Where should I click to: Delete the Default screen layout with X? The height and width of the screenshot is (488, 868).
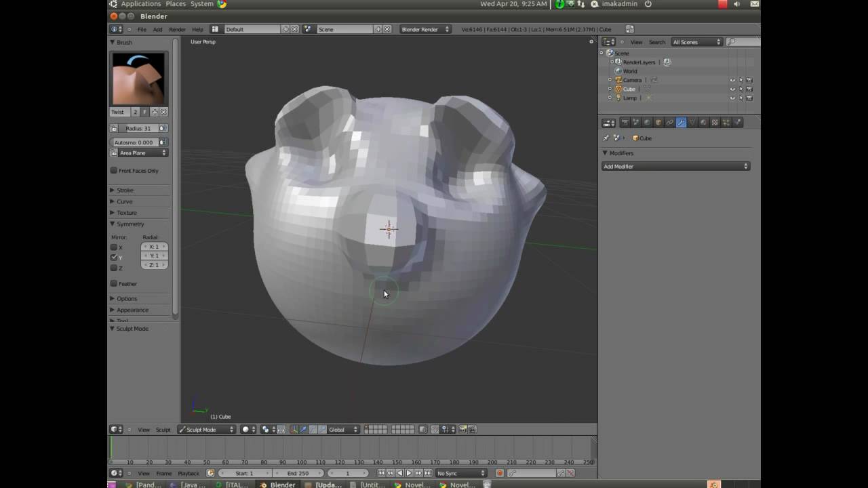[294, 29]
